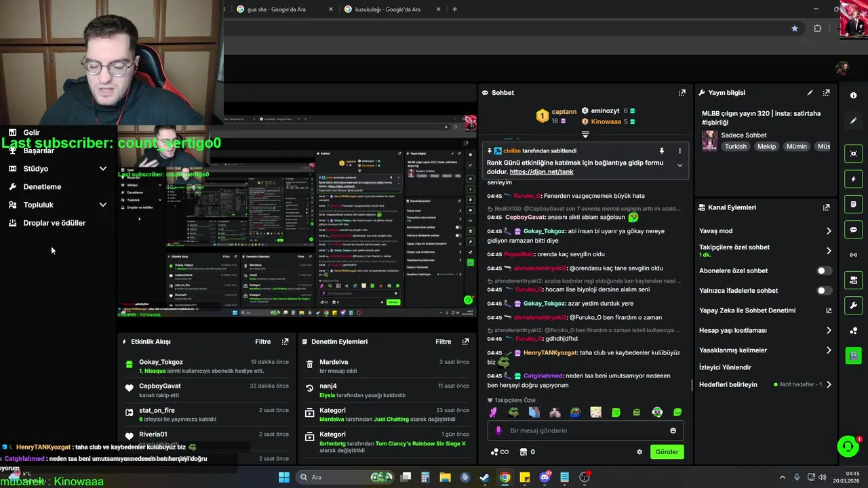Pop out the Denetim Eylemleri panel
This screenshot has width=868, height=488.
click(465, 342)
